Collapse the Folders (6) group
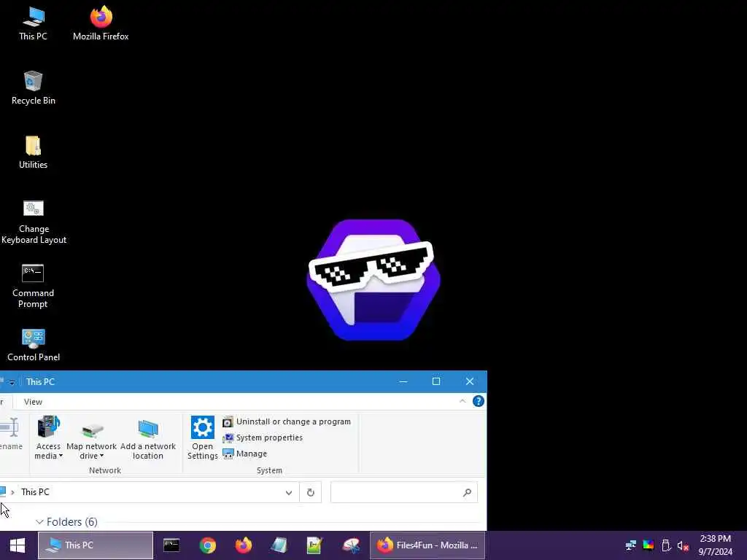Screen dimensions: 747x560 coord(39,522)
